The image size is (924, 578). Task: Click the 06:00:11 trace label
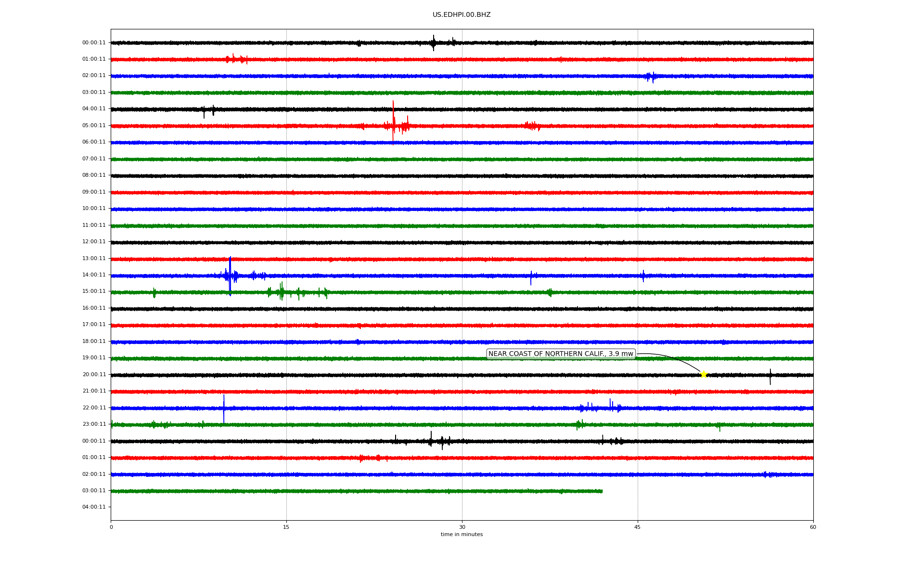(x=94, y=142)
